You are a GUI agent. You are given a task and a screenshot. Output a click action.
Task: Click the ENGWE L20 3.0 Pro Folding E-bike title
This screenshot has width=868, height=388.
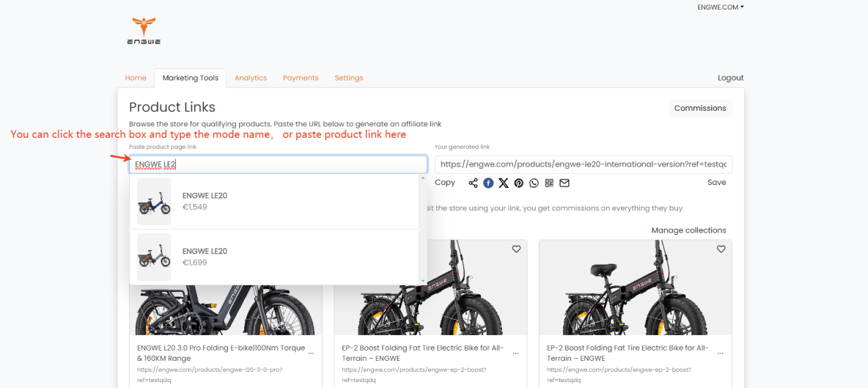pyautogui.click(x=221, y=353)
